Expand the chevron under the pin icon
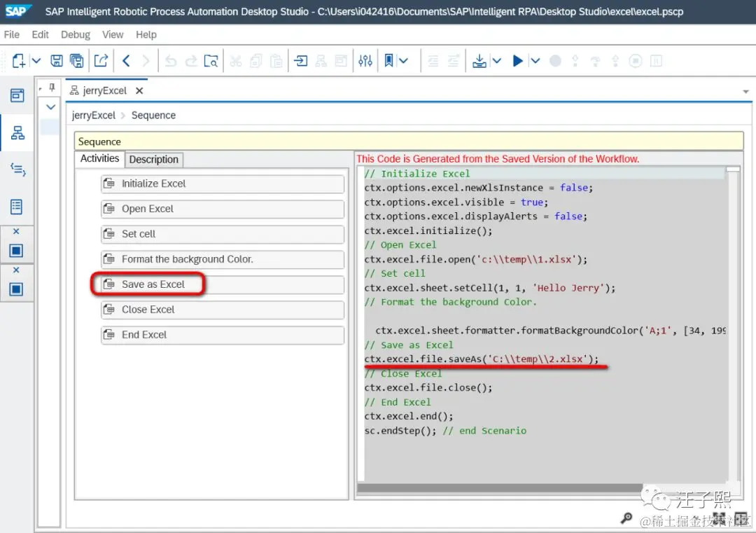Screen dimensions: 756x533 pos(50,107)
